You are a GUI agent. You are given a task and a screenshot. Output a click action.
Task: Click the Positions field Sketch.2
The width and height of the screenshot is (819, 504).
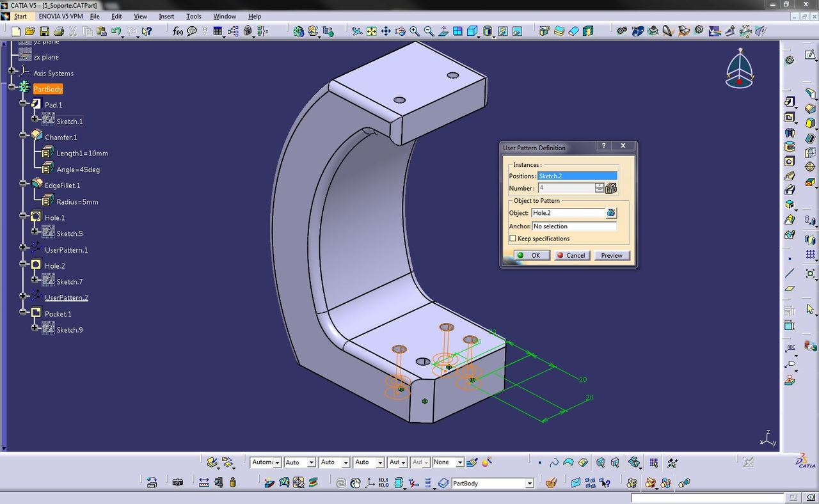[x=577, y=176]
